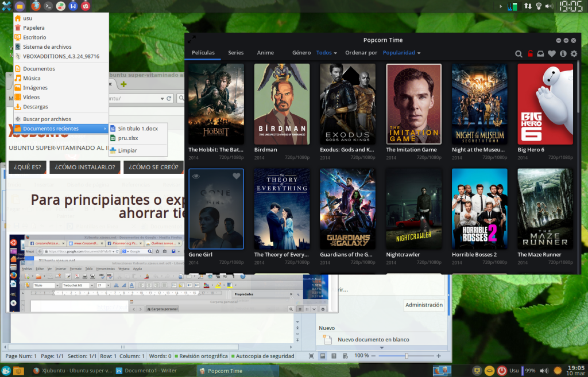Click the network up/down arrows tray icon
Screen dimensions: 588x377
tap(528, 6)
